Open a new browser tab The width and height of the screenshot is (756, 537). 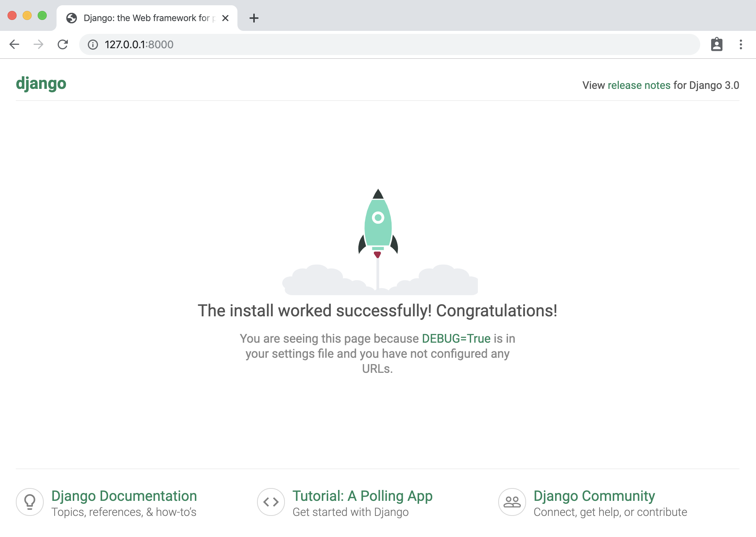click(x=254, y=18)
